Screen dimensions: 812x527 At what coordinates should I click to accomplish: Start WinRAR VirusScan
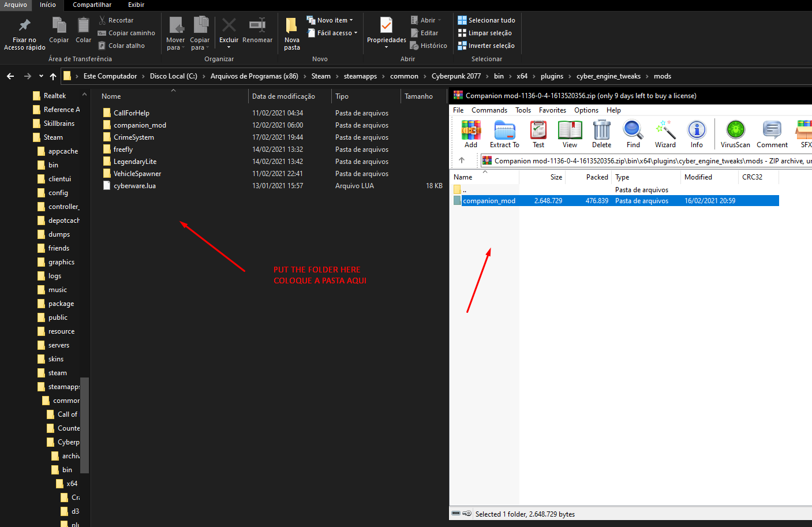coord(735,134)
